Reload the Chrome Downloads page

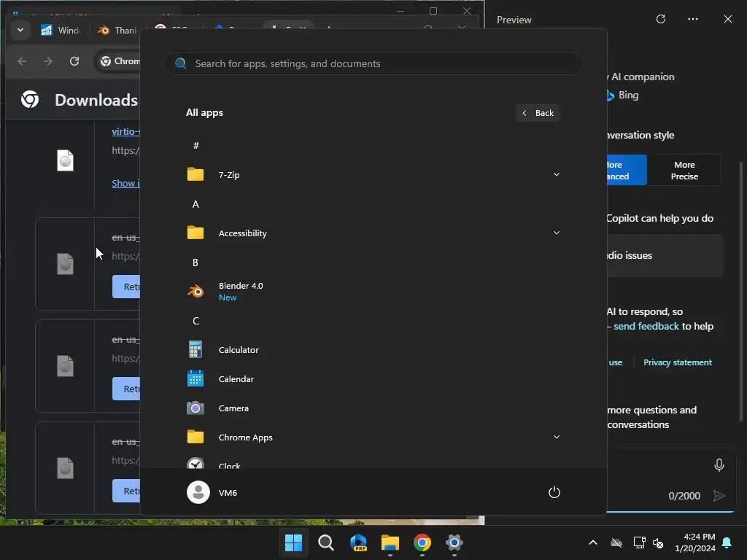(x=74, y=61)
